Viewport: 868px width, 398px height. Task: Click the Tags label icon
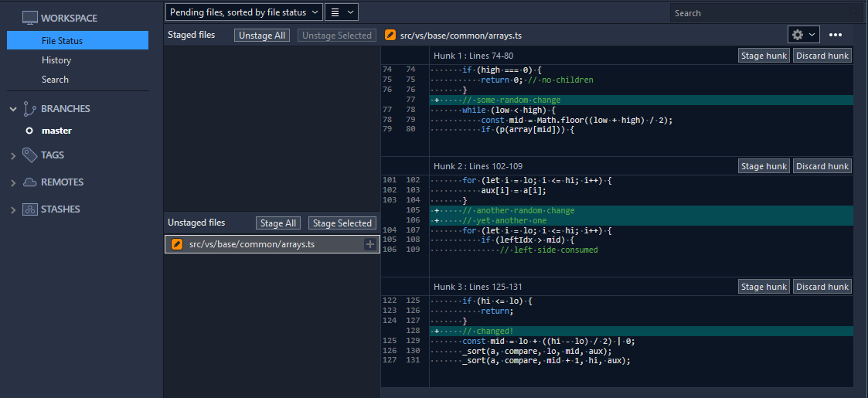pyautogui.click(x=29, y=155)
